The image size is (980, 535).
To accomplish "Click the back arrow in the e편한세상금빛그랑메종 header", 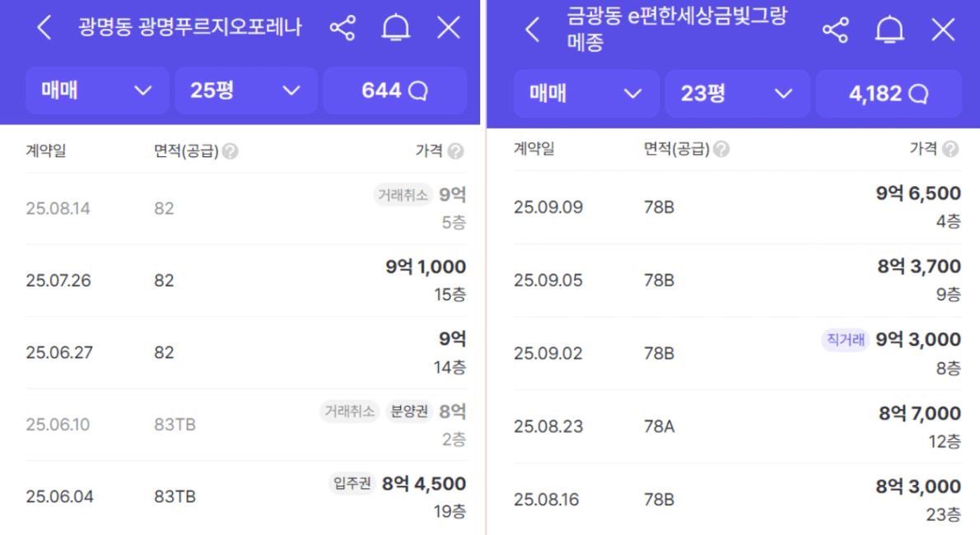I will pos(533,31).
